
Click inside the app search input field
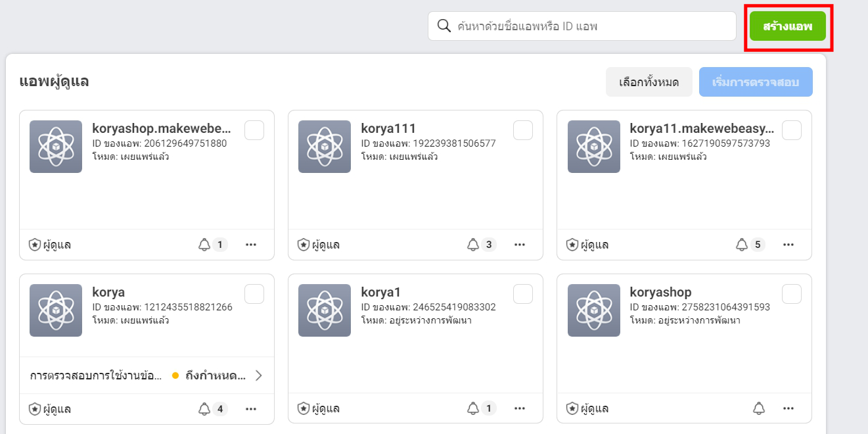(x=578, y=26)
